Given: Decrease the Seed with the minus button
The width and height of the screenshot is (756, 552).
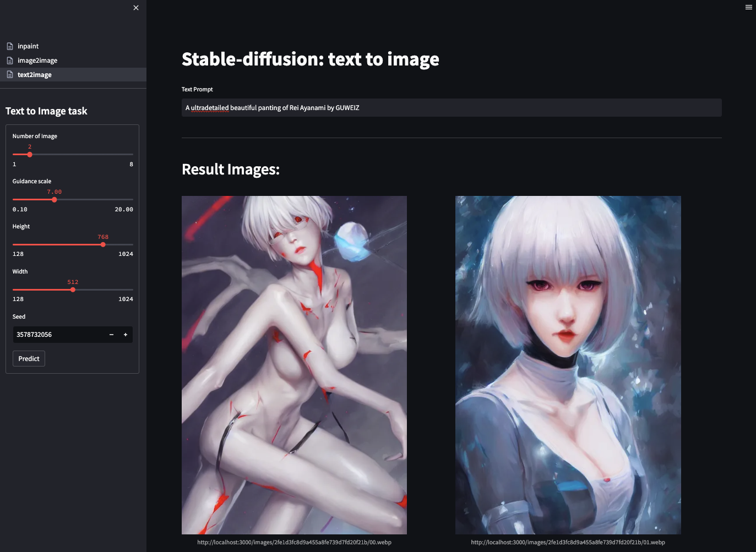Looking at the screenshot, I should tap(111, 335).
